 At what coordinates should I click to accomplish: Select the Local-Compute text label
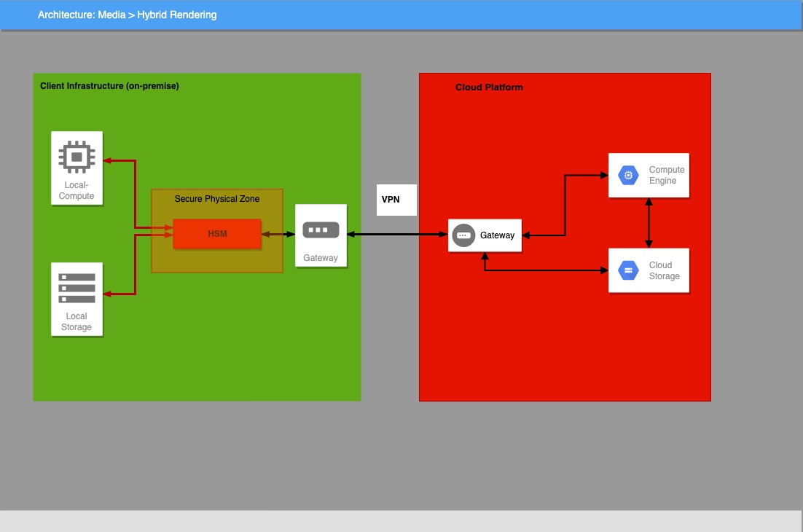pos(77,191)
